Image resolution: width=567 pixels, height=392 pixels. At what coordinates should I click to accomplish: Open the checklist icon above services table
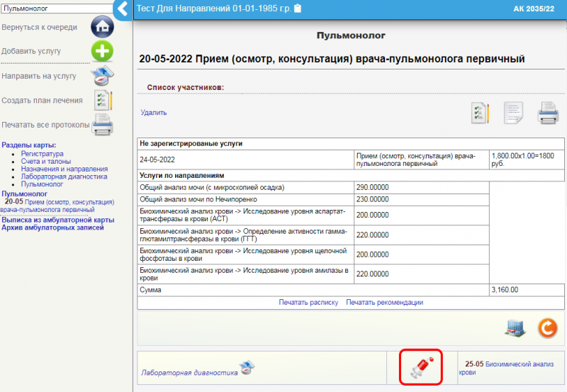coord(481,113)
